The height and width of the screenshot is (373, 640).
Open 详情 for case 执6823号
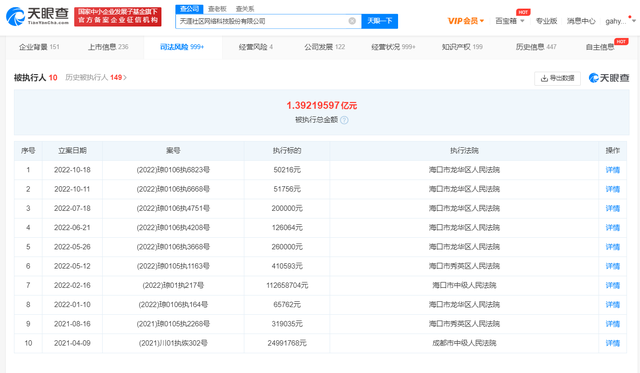coord(613,170)
